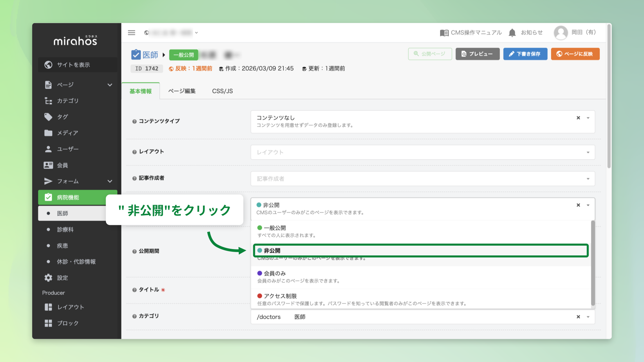644x362 pixels.
Task: Open the site selector dropdown chevron
Action: [197, 33]
